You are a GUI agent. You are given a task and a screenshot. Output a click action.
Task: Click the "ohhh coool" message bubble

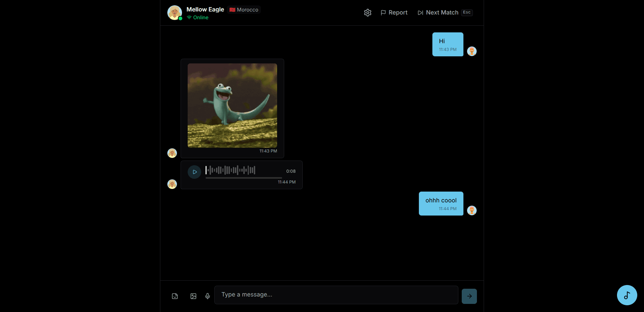tap(441, 203)
